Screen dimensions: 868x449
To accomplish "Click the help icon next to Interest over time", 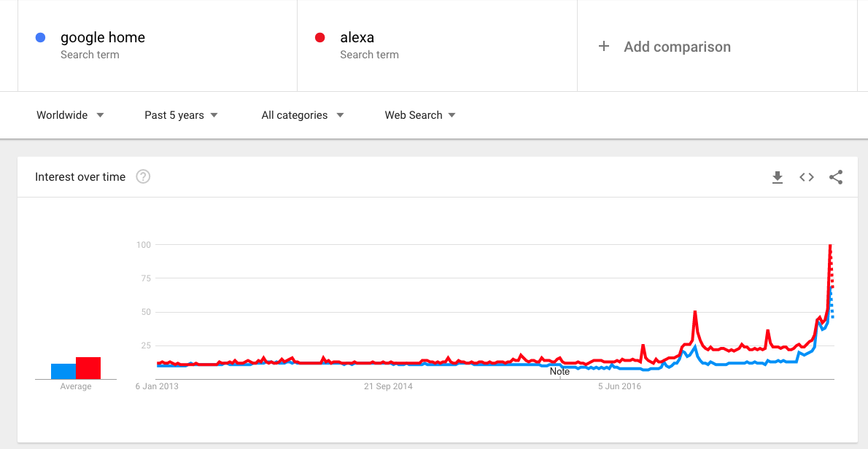I will tap(143, 176).
